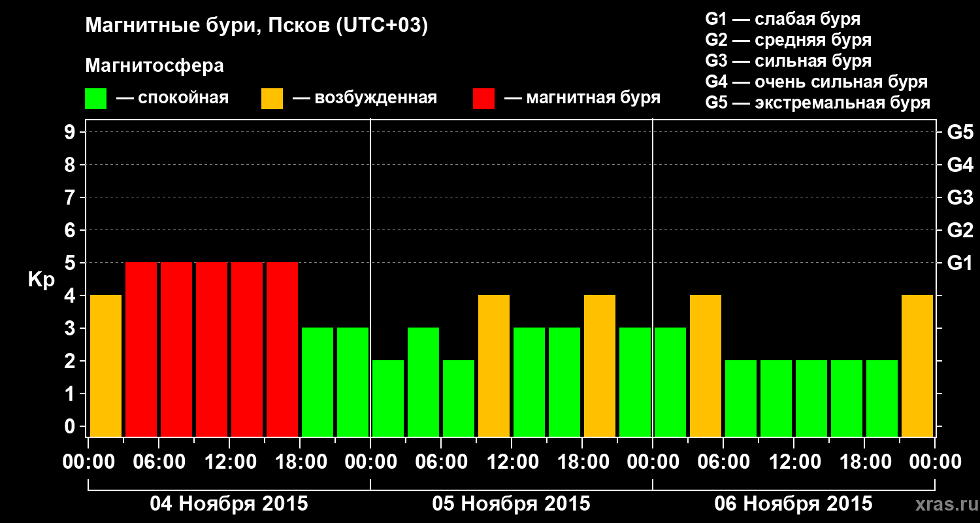Click the green 'спокойная' legend swatch
The height and width of the screenshot is (523, 980).
coord(95,99)
